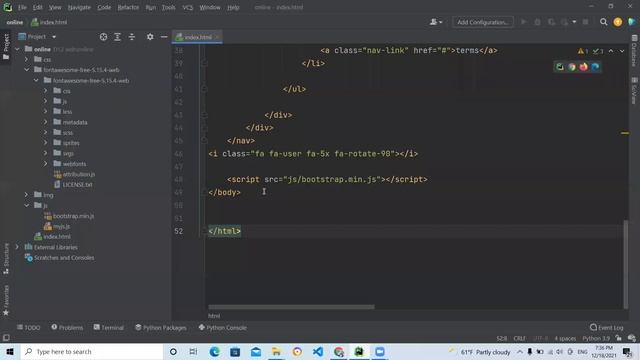Collapse the online project root folder
This screenshot has width=640, height=360.
tap(17, 49)
